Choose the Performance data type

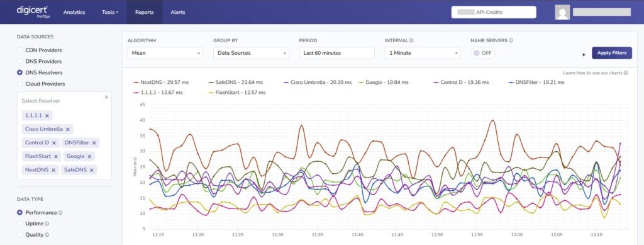coord(19,212)
